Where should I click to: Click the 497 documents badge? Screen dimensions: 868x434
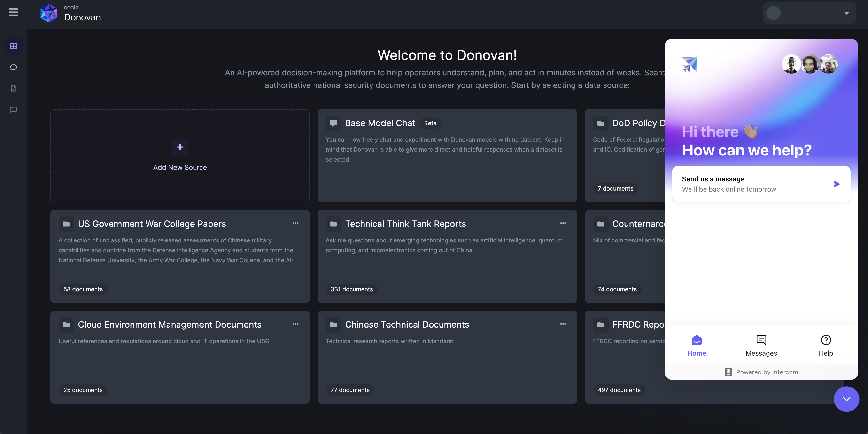619,390
